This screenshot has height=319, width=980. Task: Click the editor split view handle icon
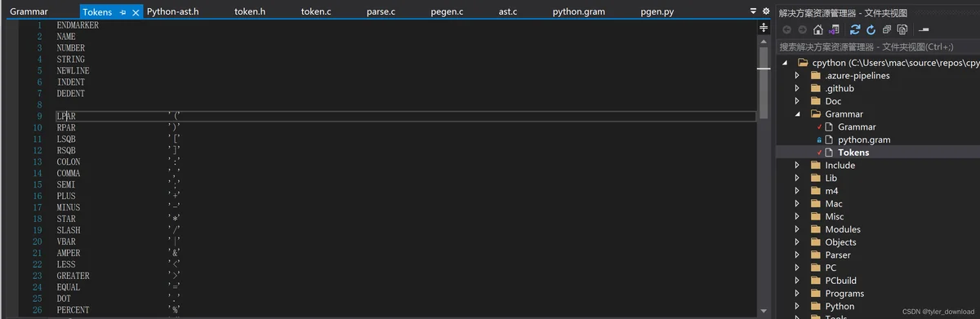(x=764, y=27)
